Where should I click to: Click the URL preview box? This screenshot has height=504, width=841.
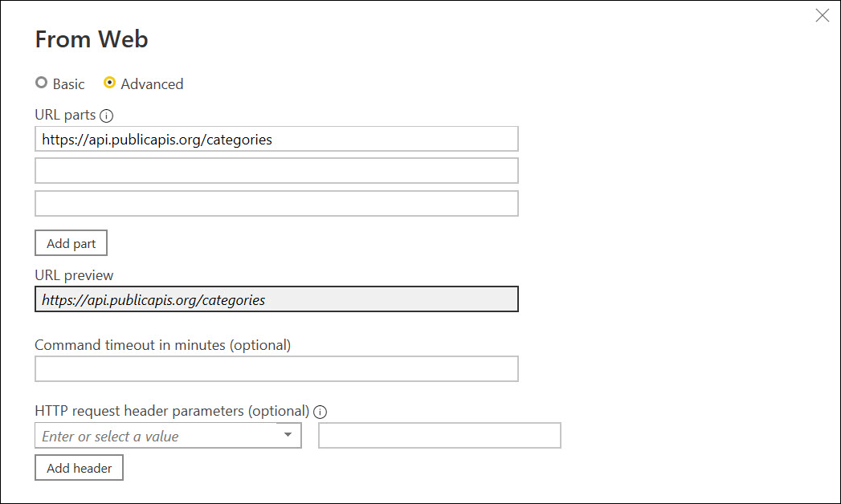pyautogui.click(x=276, y=299)
